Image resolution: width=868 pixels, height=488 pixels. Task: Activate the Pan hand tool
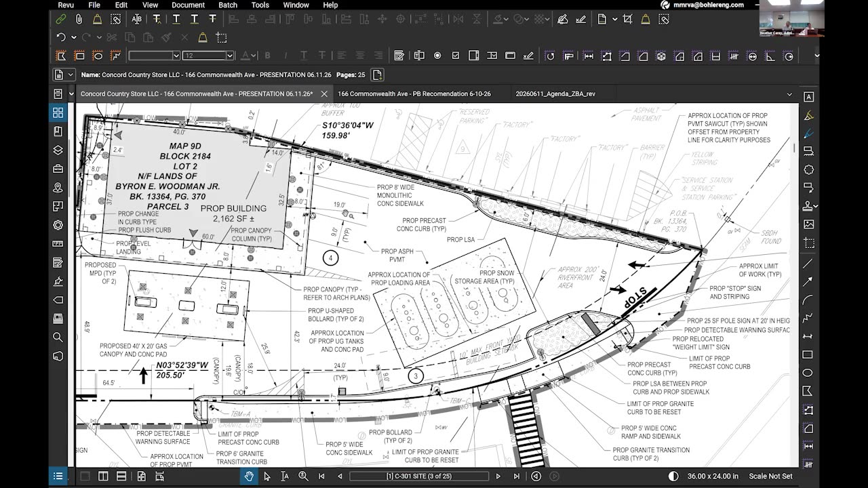[x=249, y=476]
